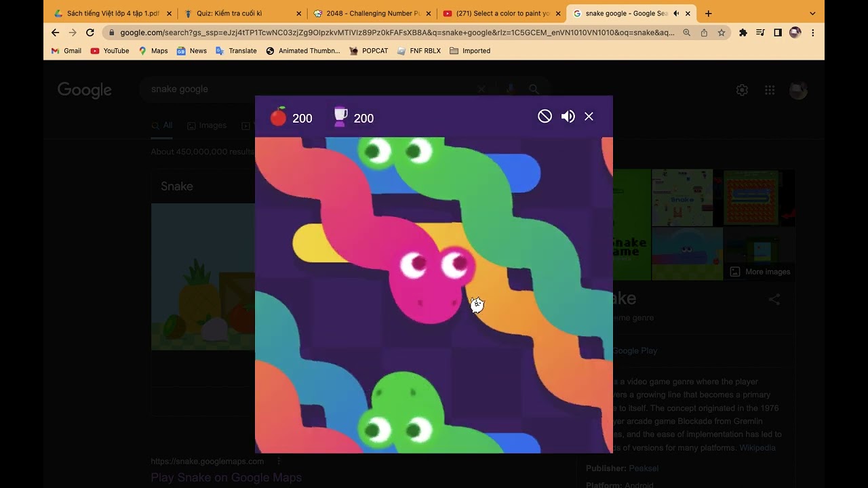Go back to the previous page

click(56, 33)
